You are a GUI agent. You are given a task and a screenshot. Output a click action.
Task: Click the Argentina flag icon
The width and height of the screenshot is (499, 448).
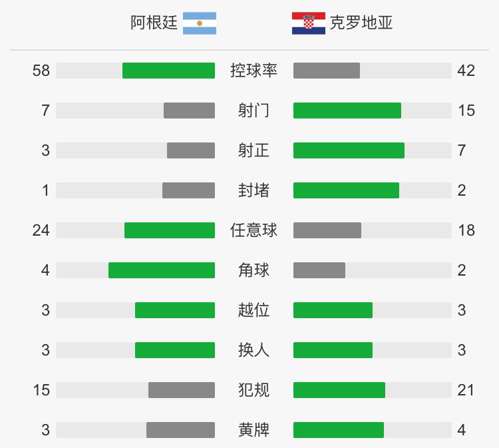[200, 23]
